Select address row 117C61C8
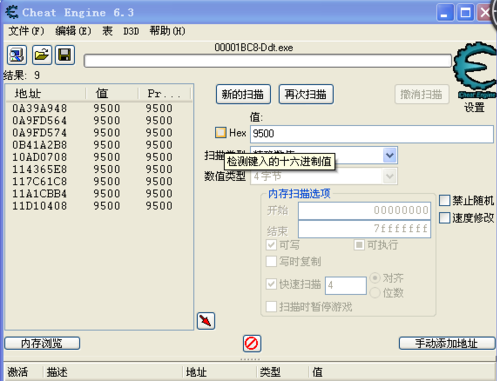The width and height of the screenshot is (497, 381). pyautogui.click(x=99, y=181)
